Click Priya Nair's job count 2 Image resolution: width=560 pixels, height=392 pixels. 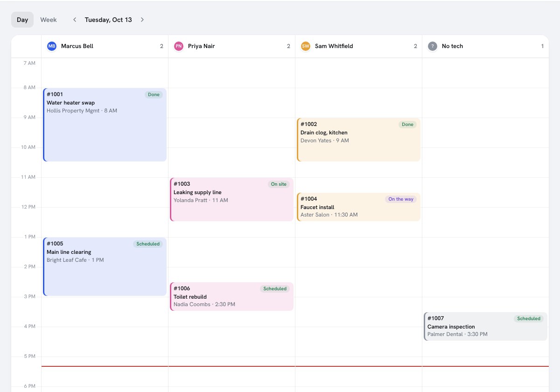click(288, 46)
